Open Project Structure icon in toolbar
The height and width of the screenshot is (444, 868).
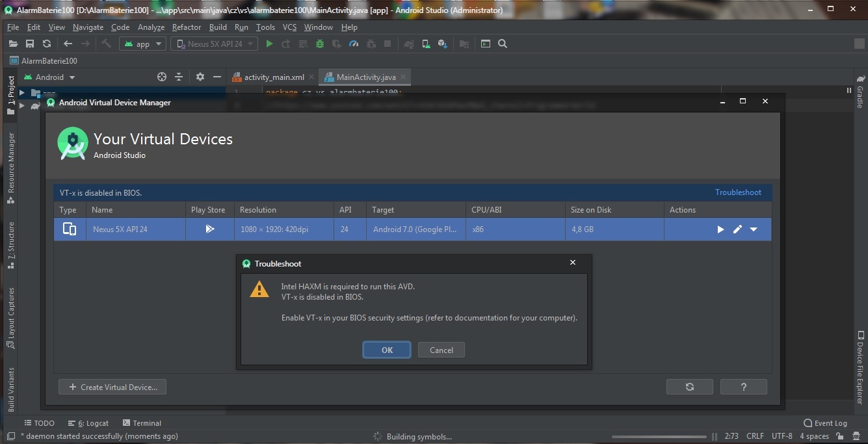464,44
